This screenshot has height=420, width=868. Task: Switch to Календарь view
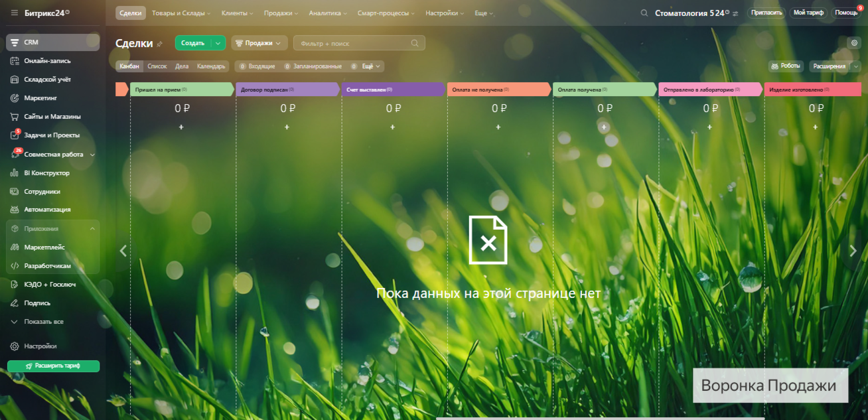211,66
